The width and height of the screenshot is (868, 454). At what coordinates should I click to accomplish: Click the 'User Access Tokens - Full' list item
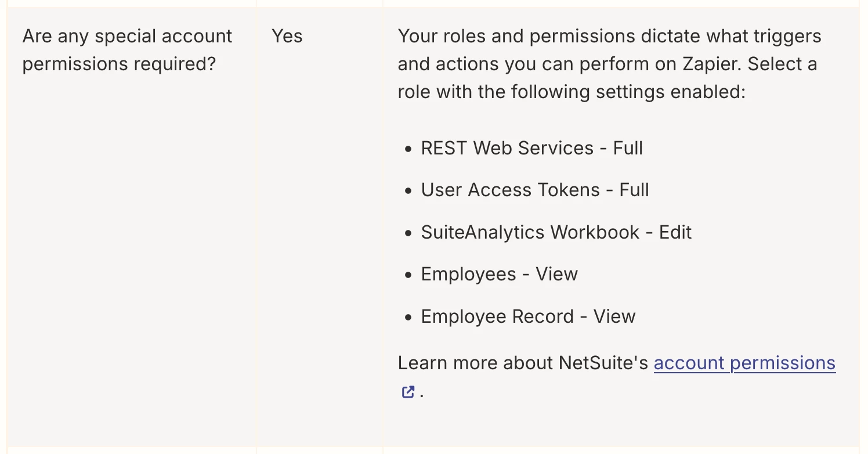(x=535, y=190)
